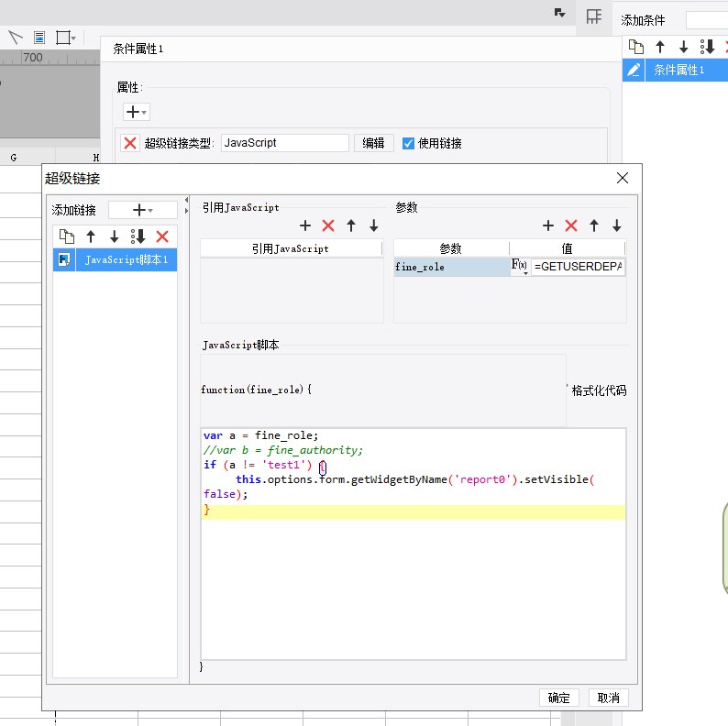Click the 参数 column header
The height and width of the screenshot is (726, 728).
[451, 248]
